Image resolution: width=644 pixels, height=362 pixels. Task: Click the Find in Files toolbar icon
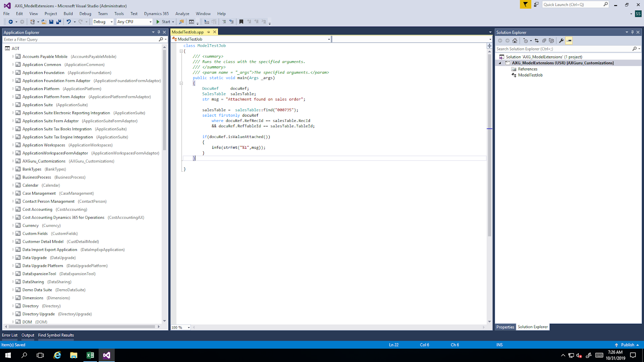tap(181, 22)
